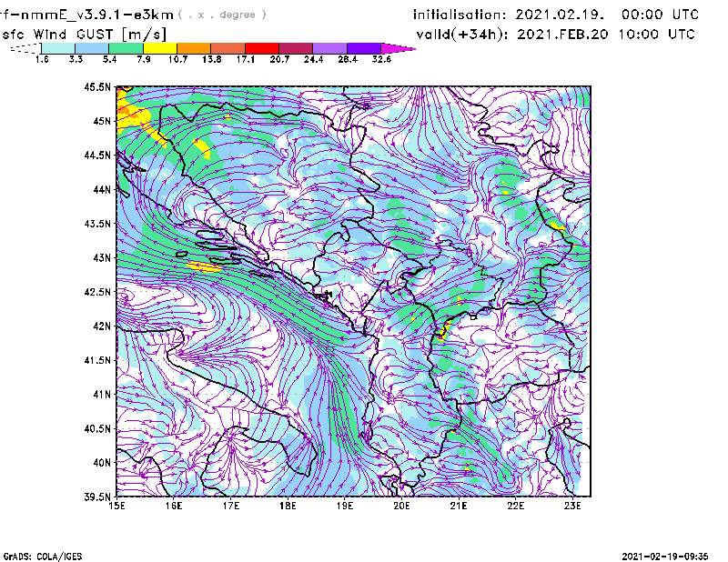Click the '39.5N' latitude label

coord(97,497)
